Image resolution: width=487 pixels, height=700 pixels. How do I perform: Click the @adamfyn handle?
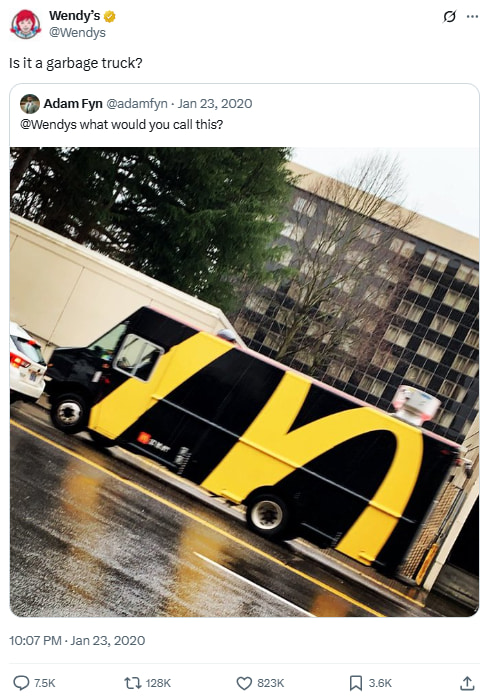137,104
